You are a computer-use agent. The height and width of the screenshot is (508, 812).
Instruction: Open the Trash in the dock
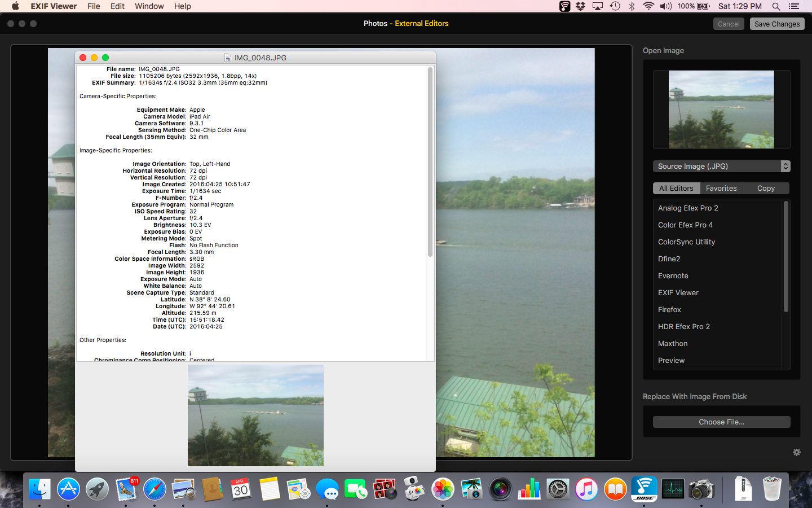coord(771,489)
